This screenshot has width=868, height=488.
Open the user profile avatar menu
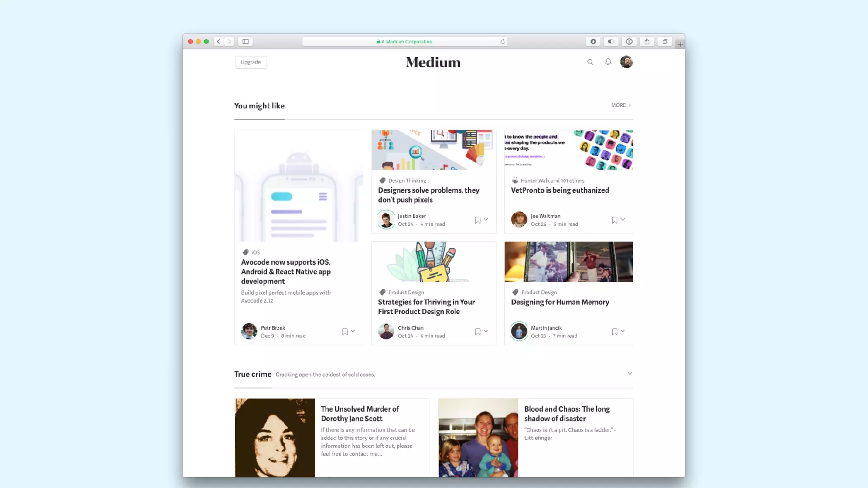[x=626, y=62]
